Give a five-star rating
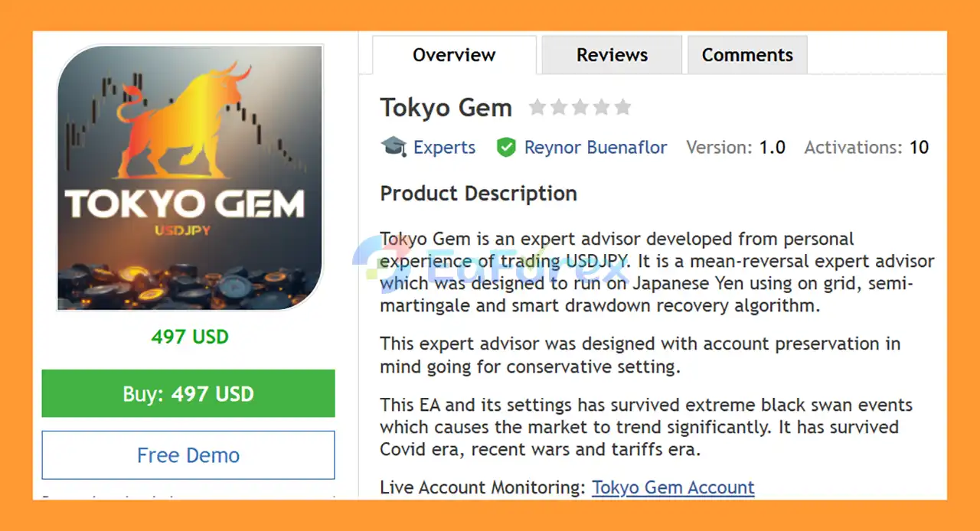This screenshot has width=980, height=531. (623, 108)
